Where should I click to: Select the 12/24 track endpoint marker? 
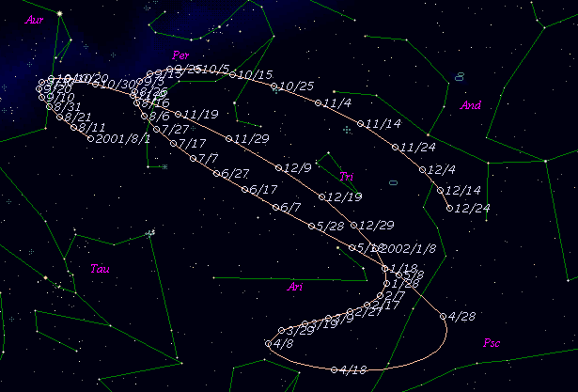449,207
